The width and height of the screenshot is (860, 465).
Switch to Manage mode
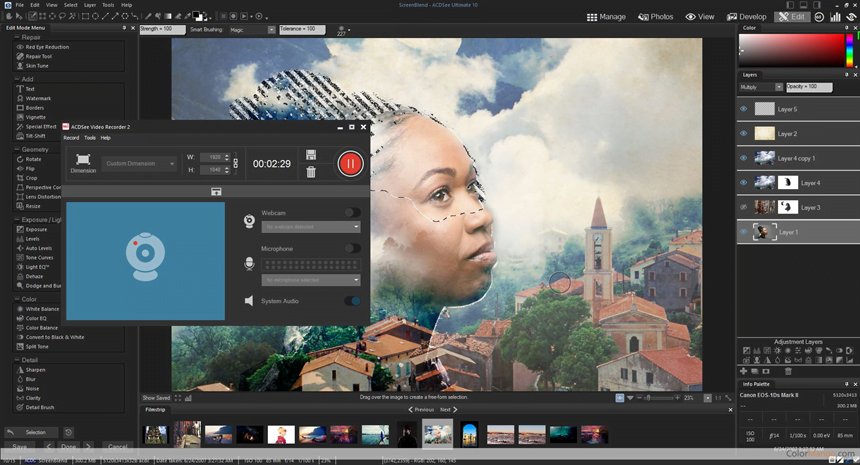coord(606,17)
